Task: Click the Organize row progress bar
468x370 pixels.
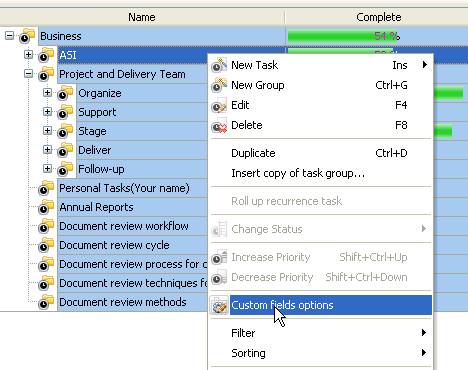Action: [x=449, y=93]
